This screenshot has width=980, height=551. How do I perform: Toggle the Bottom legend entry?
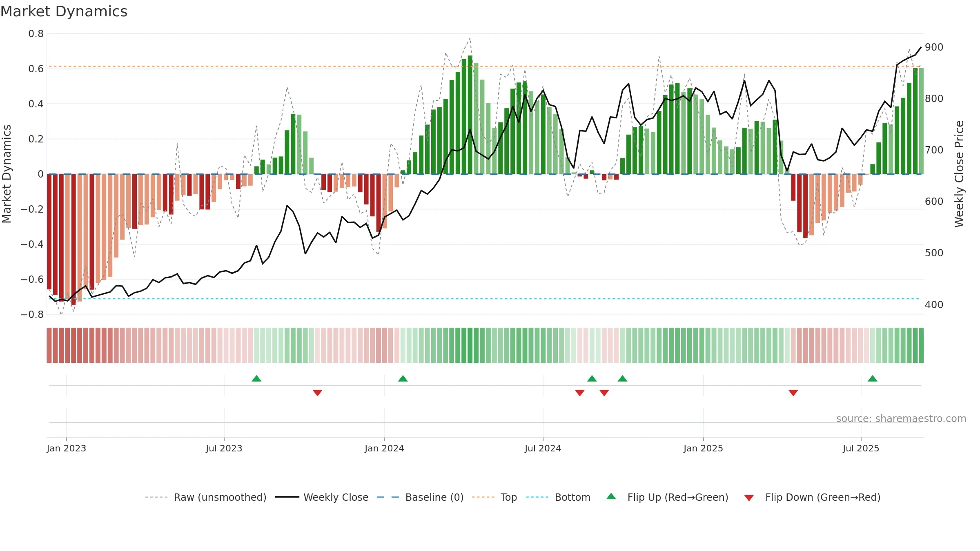558,497
